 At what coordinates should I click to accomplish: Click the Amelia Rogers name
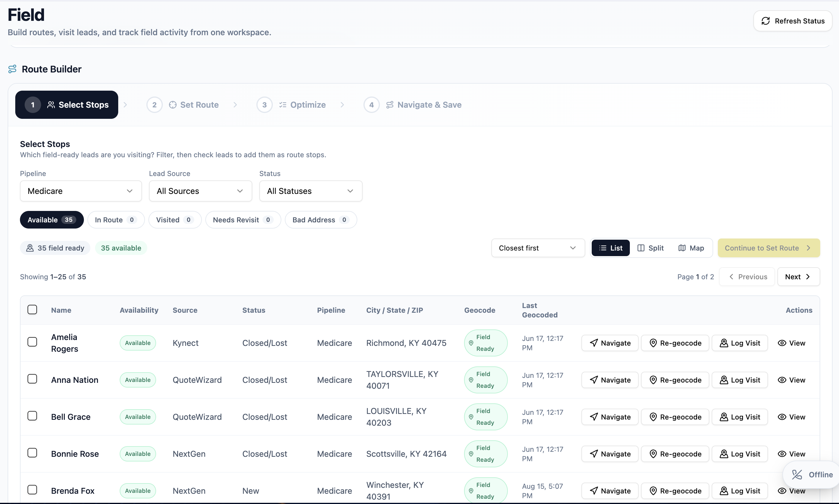[65, 343]
